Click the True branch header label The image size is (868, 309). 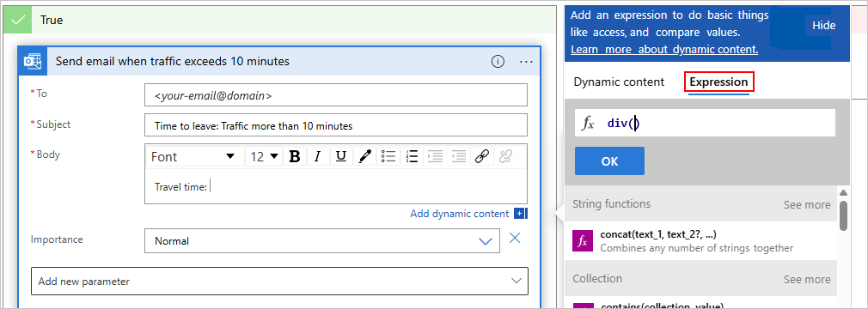[x=52, y=20]
